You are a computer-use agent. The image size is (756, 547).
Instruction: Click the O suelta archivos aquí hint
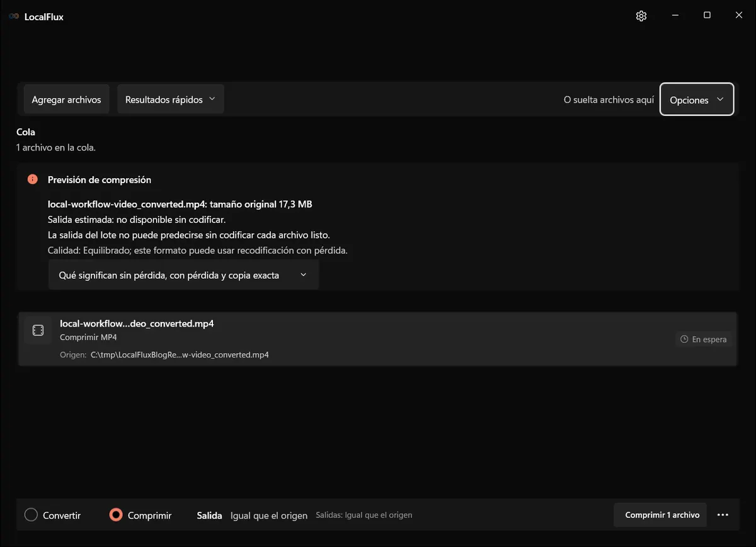(x=609, y=99)
